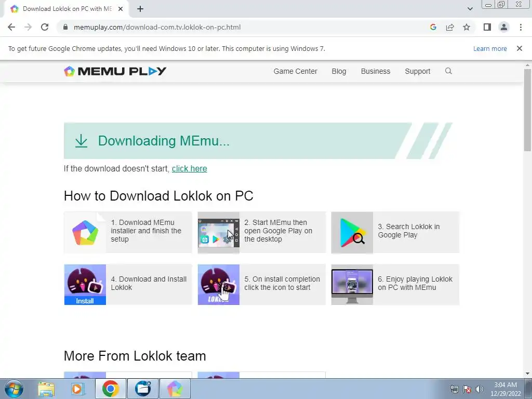Reload the current page
This screenshot has height=399, width=532.
[x=45, y=27]
